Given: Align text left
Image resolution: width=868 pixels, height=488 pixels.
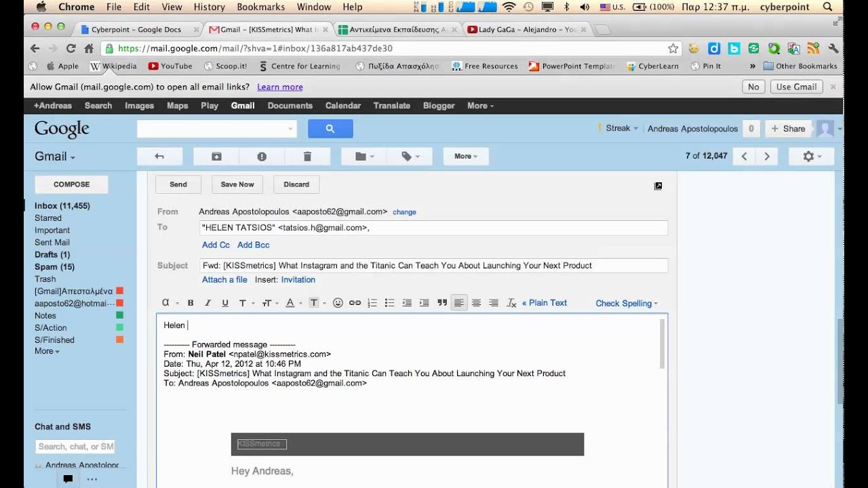Looking at the screenshot, I should click(459, 303).
